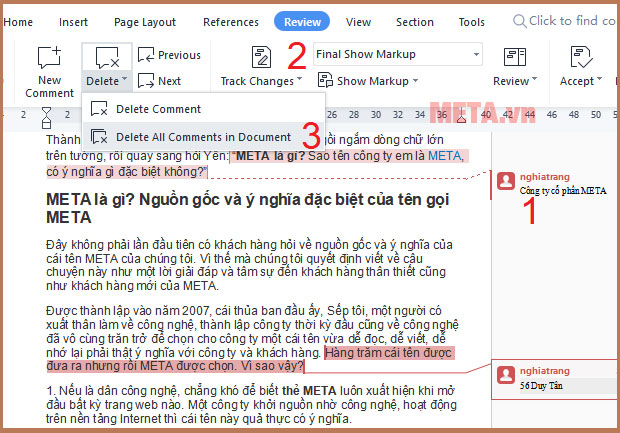Click the Delete Comment menu item icon
Viewport: 620px width, 433px height.
click(99, 109)
